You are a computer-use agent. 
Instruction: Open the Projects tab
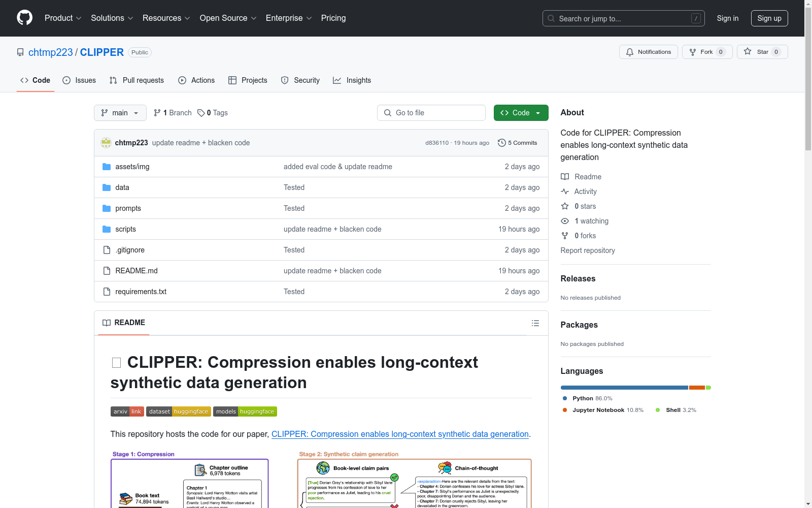click(x=248, y=80)
